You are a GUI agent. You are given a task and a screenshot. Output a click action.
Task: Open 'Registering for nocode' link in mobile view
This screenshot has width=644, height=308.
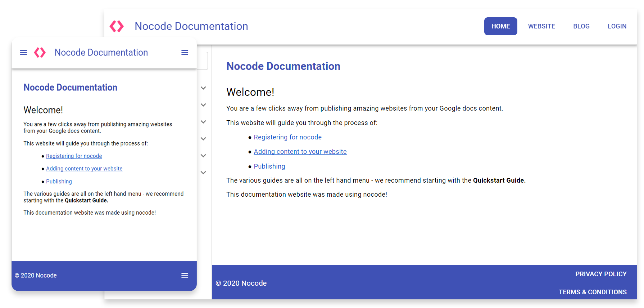pos(74,156)
